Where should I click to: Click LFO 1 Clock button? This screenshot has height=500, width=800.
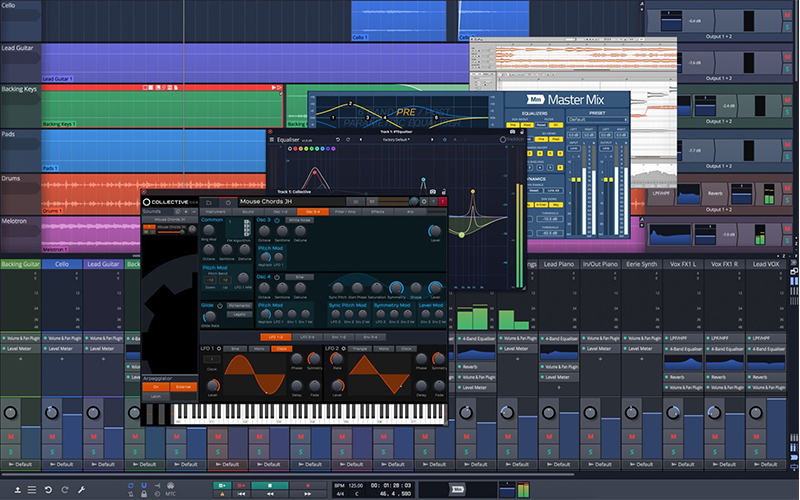coord(282,348)
